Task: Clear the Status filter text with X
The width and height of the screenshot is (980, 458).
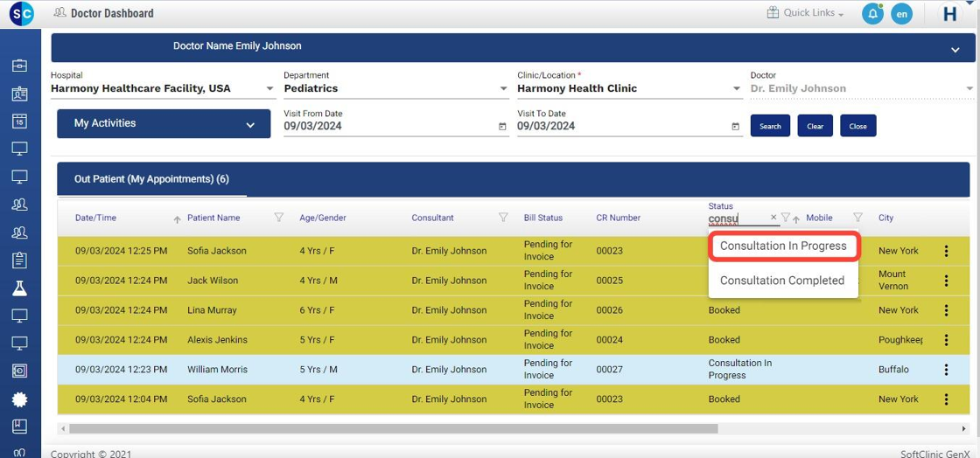Action: point(773,217)
